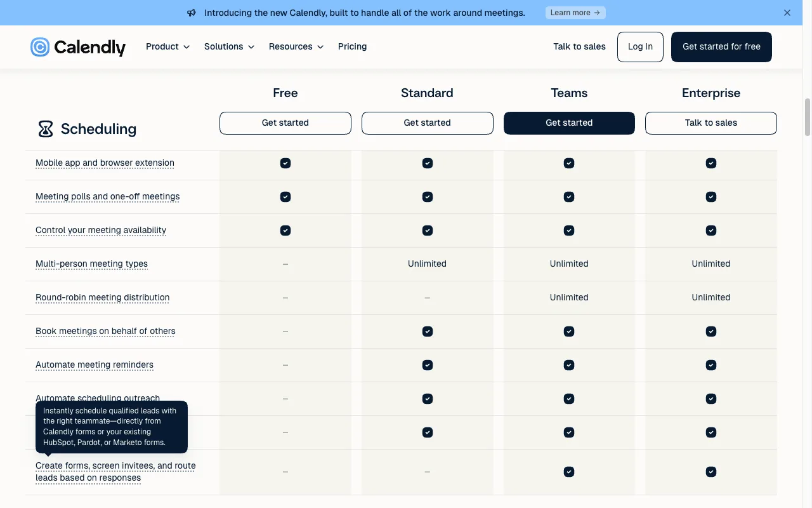Click the Enterprise plan column heading
The image size is (812, 508).
click(711, 93)
